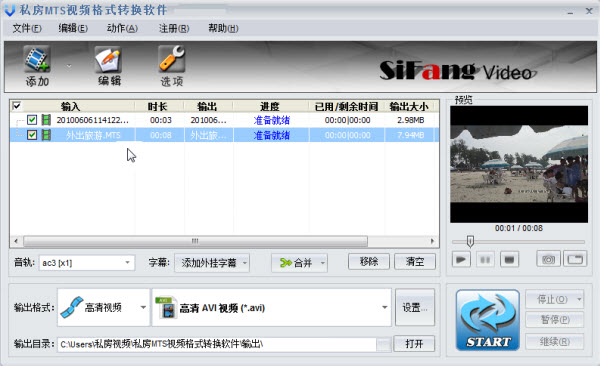
Task: Expand the arrow next to Add button
Action: tap(69, 66)
